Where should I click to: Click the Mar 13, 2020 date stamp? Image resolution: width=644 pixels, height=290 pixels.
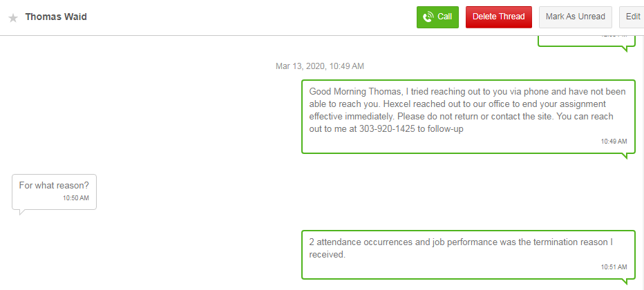319,66
